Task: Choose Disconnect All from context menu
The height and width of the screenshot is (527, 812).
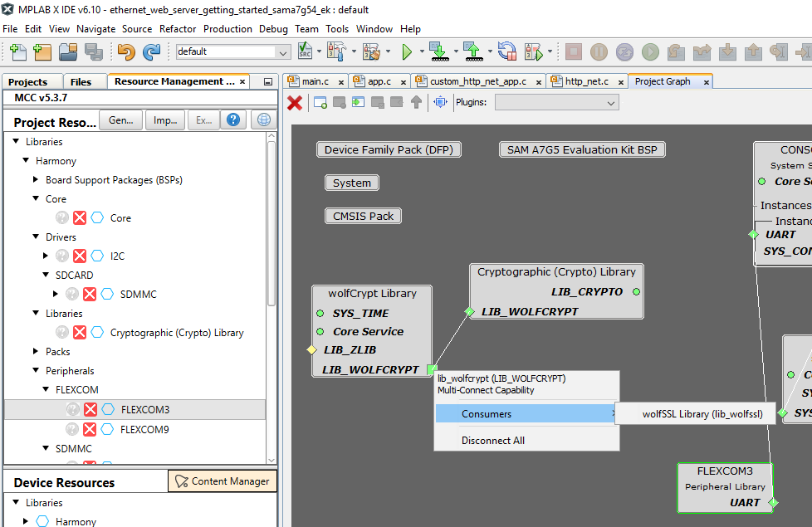Action: click(x=492, y=441)
